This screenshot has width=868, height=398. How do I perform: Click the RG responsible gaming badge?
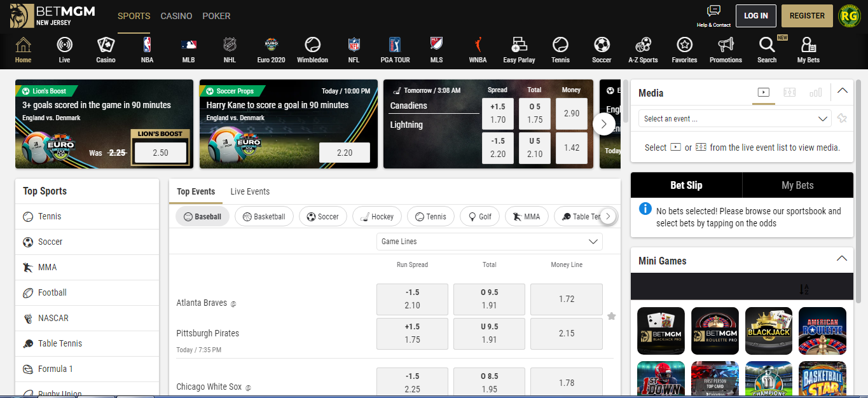850,16
